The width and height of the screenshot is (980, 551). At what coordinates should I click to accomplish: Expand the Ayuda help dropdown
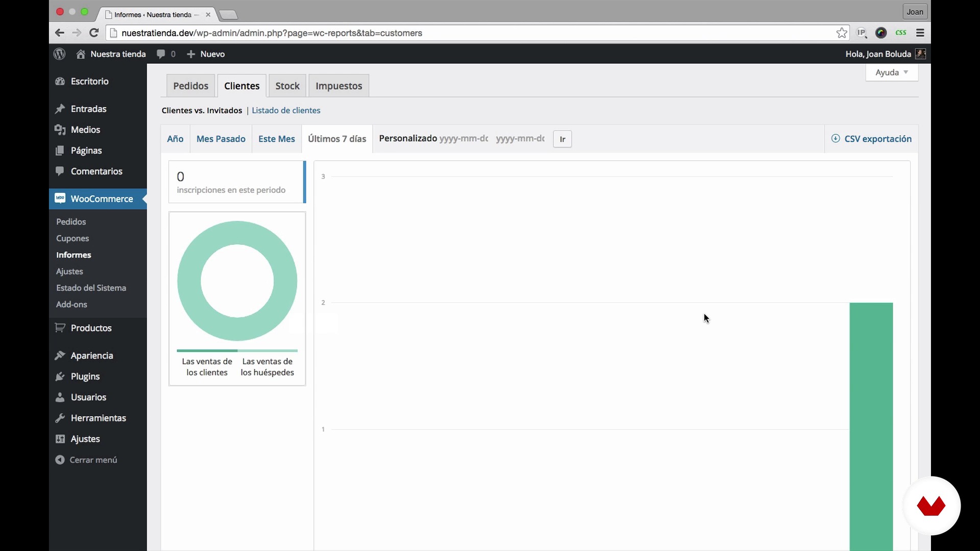(892, 72)
